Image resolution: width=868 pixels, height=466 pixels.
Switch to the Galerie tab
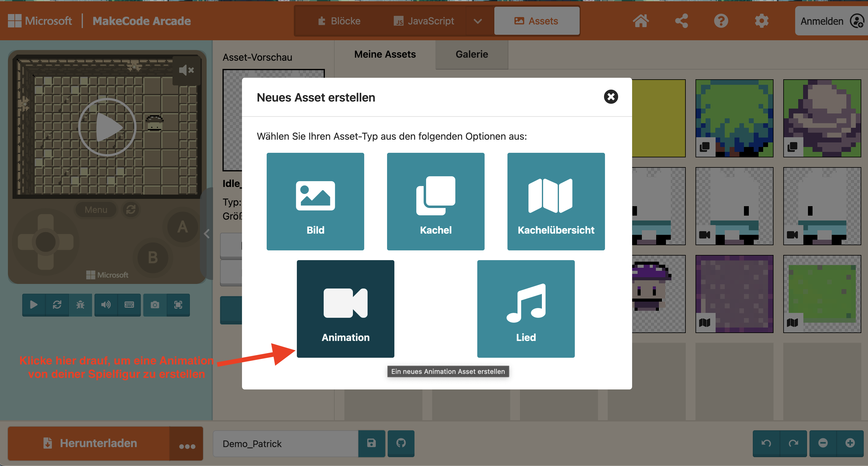(x=471, y=54)
